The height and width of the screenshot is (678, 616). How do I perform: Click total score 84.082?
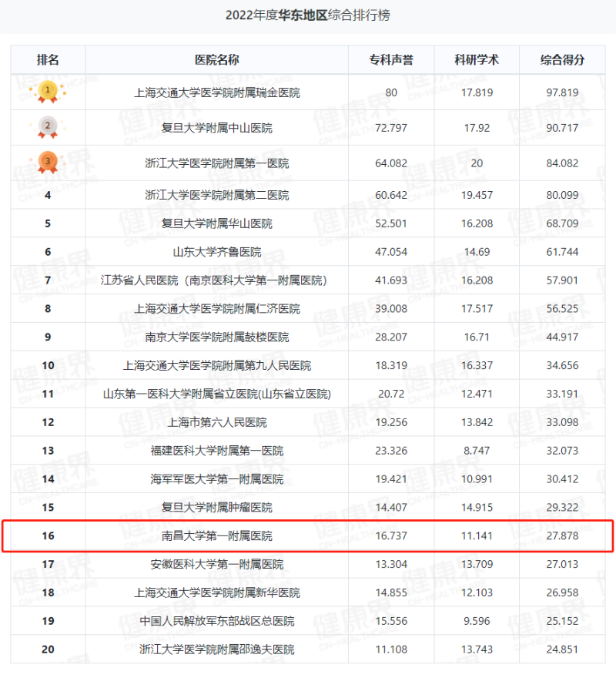[x=562, y=163]
